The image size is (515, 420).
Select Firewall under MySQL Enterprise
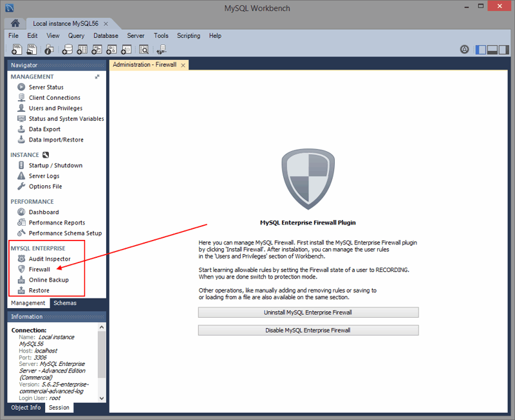39,269
